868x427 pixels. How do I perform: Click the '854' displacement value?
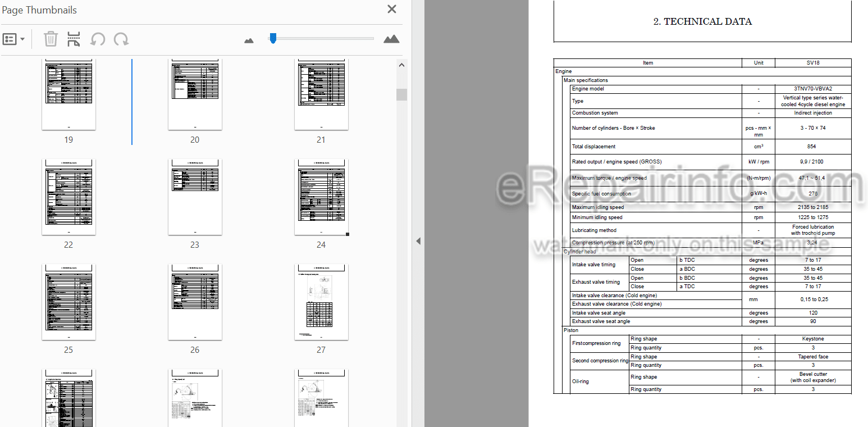(812, 147)
